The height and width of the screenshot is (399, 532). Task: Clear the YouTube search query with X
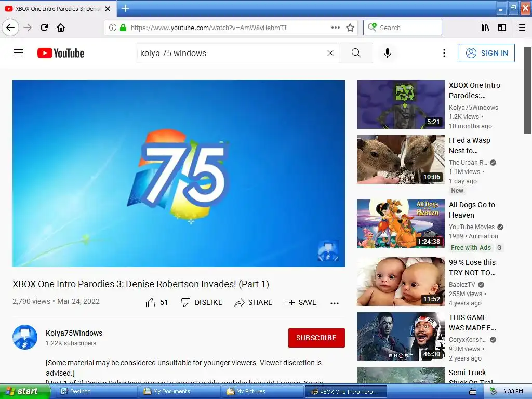[330, 53]
